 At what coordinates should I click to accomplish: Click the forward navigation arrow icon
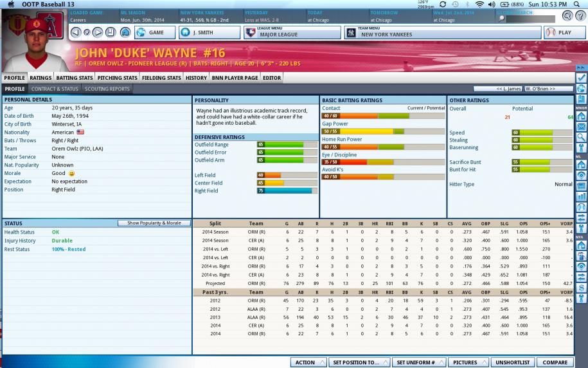(98, 32)
